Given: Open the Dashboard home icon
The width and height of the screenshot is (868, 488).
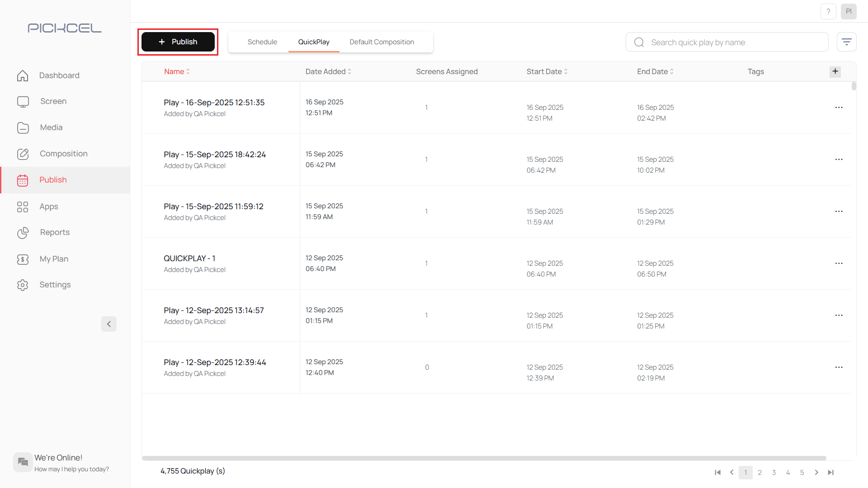Looking at the screenshot, I should click(x=23, y=75).
